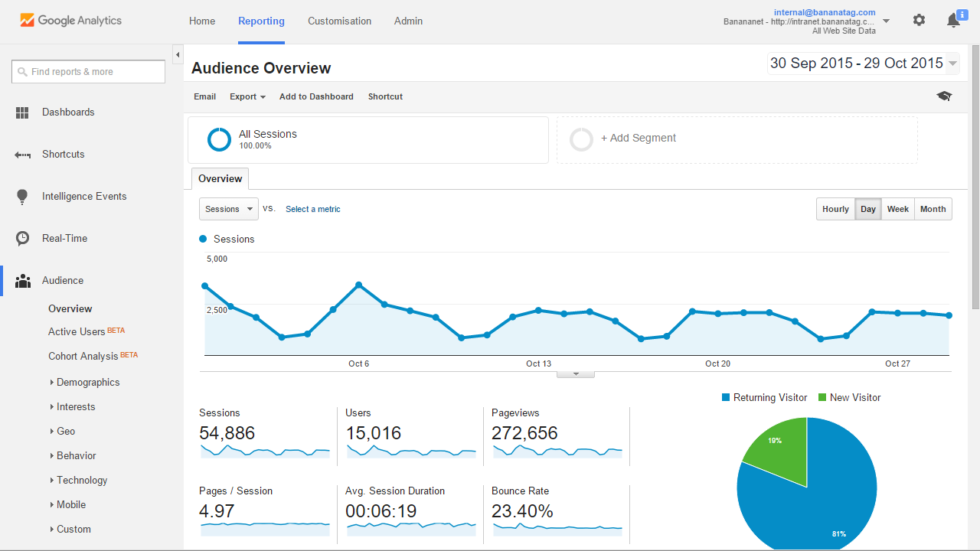Open the notifications bell icon
Viewport: 980px width, 551px height.
(953, 21)
